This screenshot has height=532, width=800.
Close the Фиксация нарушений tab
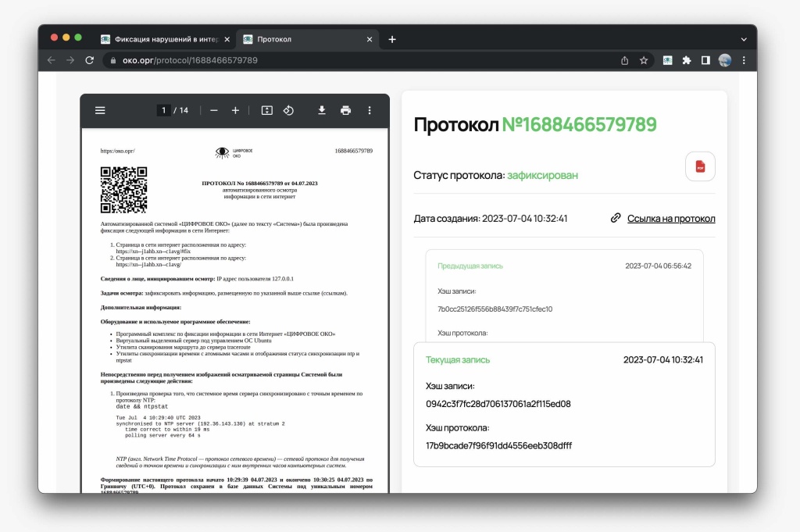(x=227, y=39)
